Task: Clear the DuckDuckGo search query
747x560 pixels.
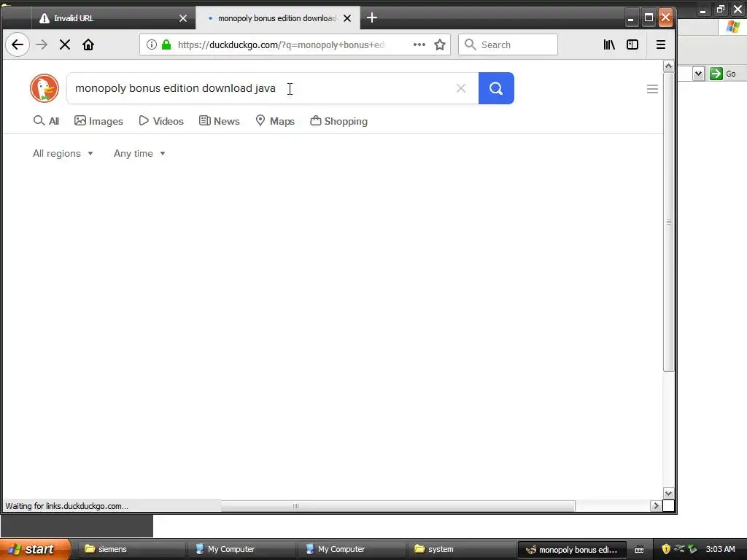Action: point(461,88)
